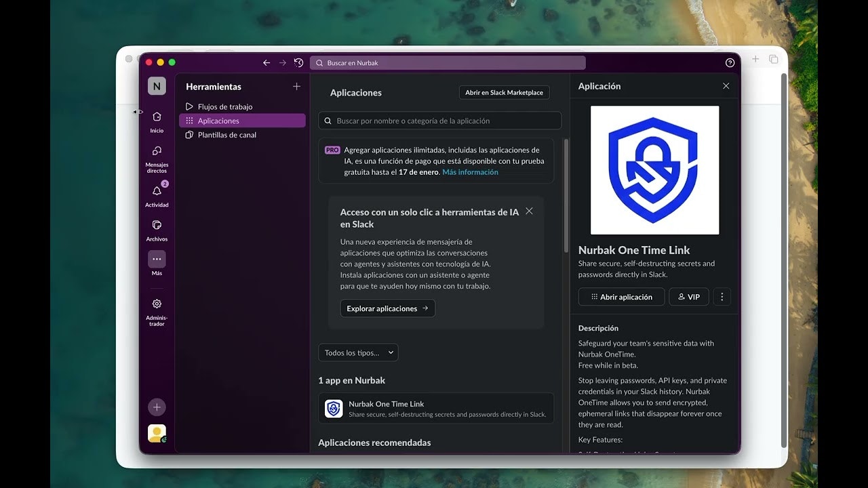
Task: Open Mensajes directos in the sidebar
Action: (157, 151)
